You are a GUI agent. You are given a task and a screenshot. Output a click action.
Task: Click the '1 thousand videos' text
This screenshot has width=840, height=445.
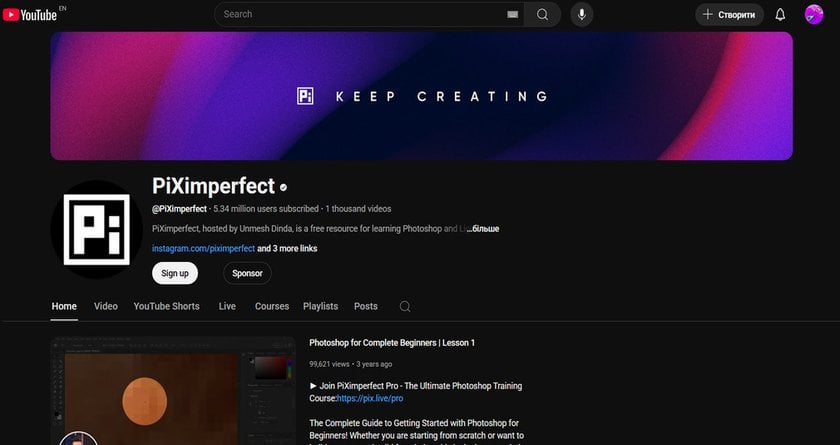tap(358, 209)
